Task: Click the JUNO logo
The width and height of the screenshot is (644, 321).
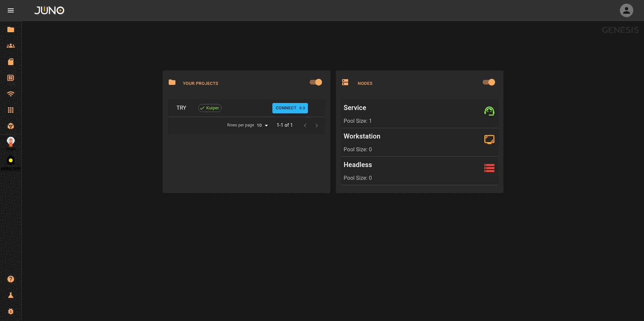Action: (49, 10)
